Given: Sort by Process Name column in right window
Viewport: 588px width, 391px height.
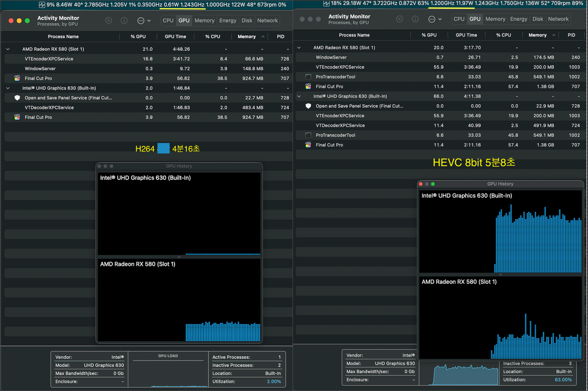Looking at the screenshot, I should point(354,35).
